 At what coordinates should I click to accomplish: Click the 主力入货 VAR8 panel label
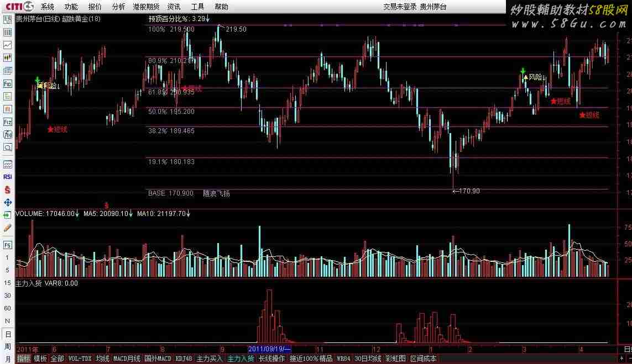tap(47, 283)
